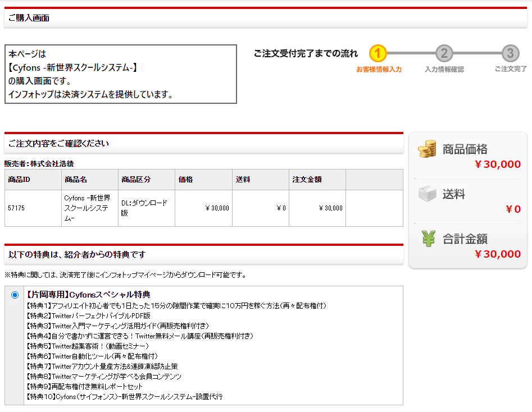532x412 pixels.
Task: Click the 商品名 column header
Action: (x=76, y=180)
